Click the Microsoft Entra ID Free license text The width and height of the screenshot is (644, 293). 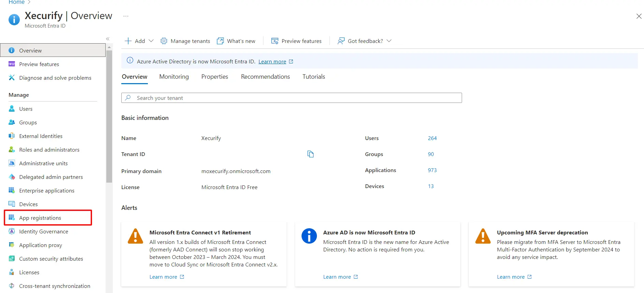[229, 187]
